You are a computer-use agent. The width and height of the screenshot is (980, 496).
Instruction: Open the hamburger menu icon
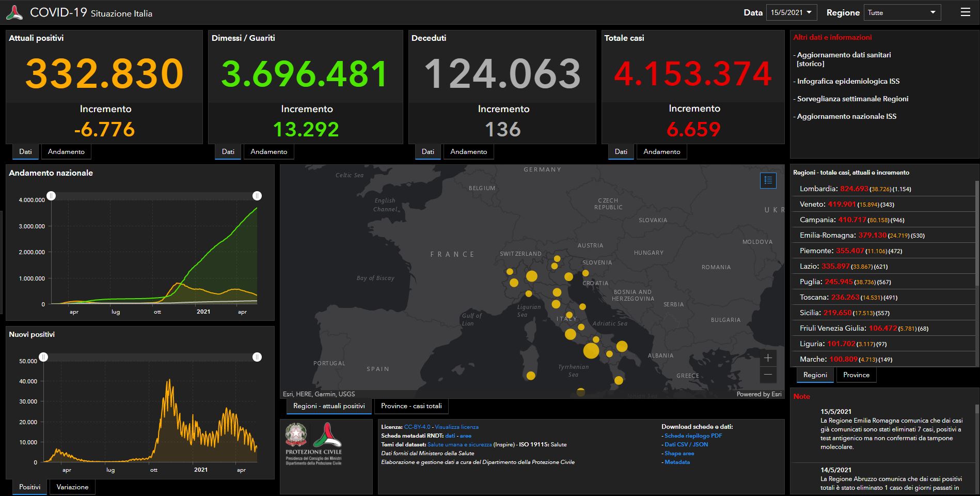tap(965, 12)
